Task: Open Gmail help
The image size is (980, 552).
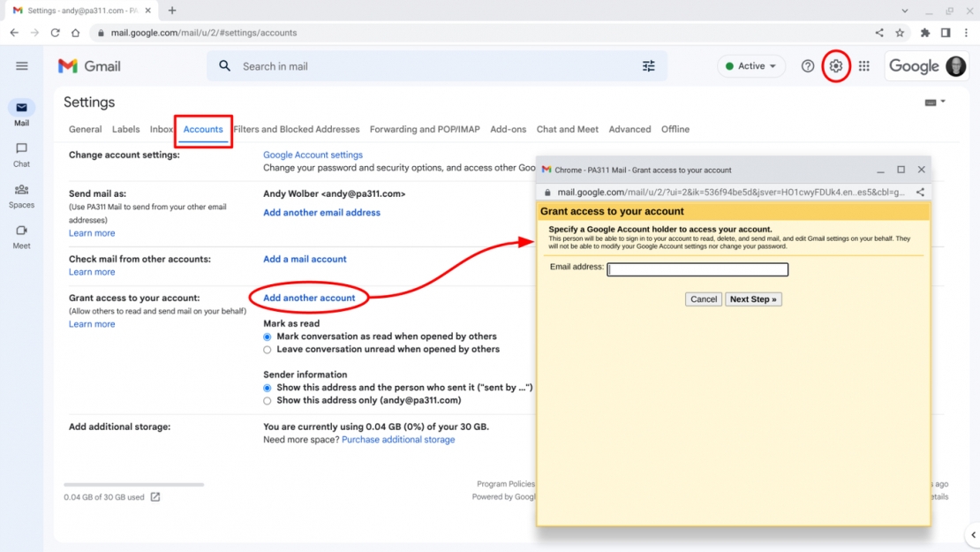Action: coord(807,65)
